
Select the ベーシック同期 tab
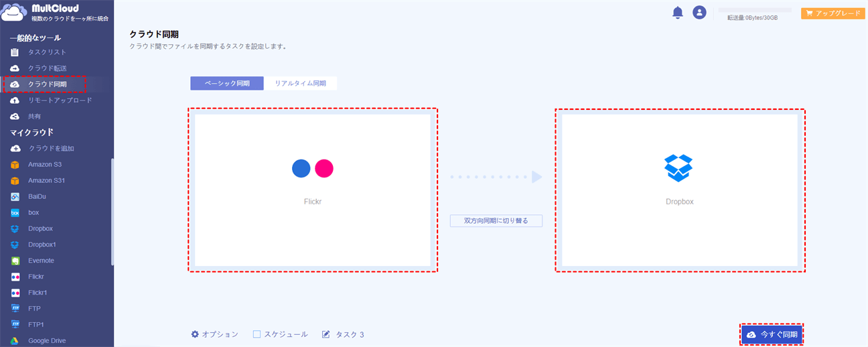pos(227,84)
